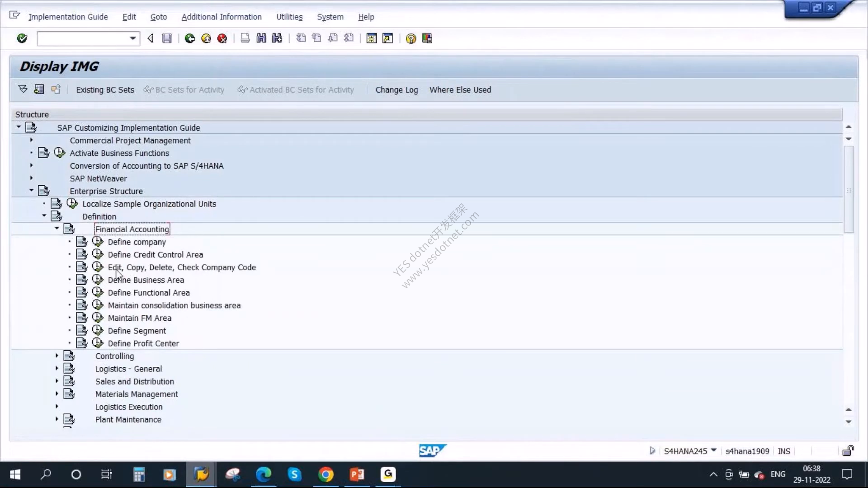Screen dimensions: 868x488
Task: Click documentation icon for Define Business Area
Action: (x=82, y=280)
